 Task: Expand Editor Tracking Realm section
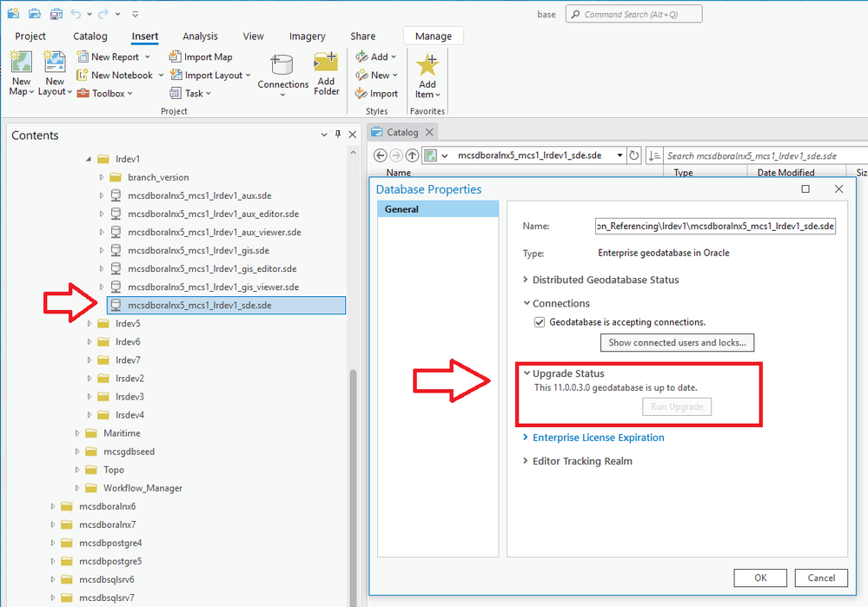(526, 460)
